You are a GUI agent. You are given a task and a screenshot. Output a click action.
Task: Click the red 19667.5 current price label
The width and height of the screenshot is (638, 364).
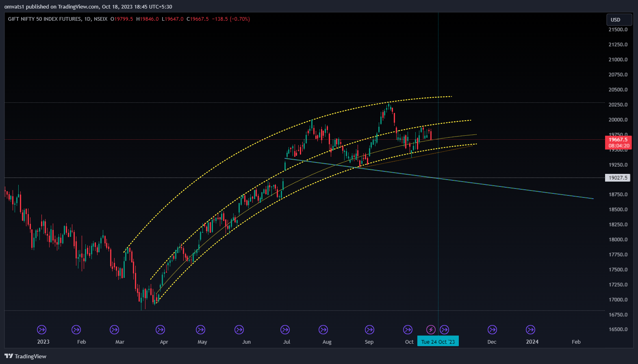point(618,139)
